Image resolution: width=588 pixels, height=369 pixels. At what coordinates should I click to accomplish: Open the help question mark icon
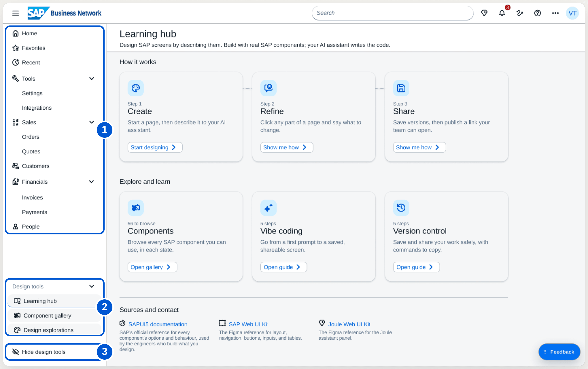coord(538,13)
